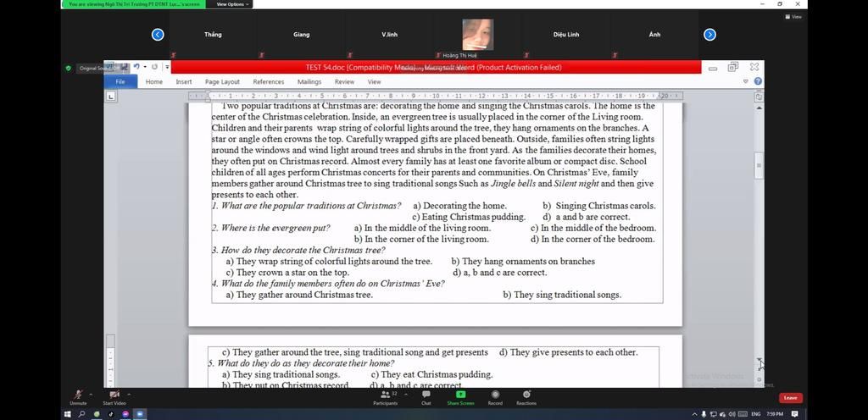Expand the Word ribbon with the caret
The height and width of the screenshot is (420, 868).
click(746, 82)
